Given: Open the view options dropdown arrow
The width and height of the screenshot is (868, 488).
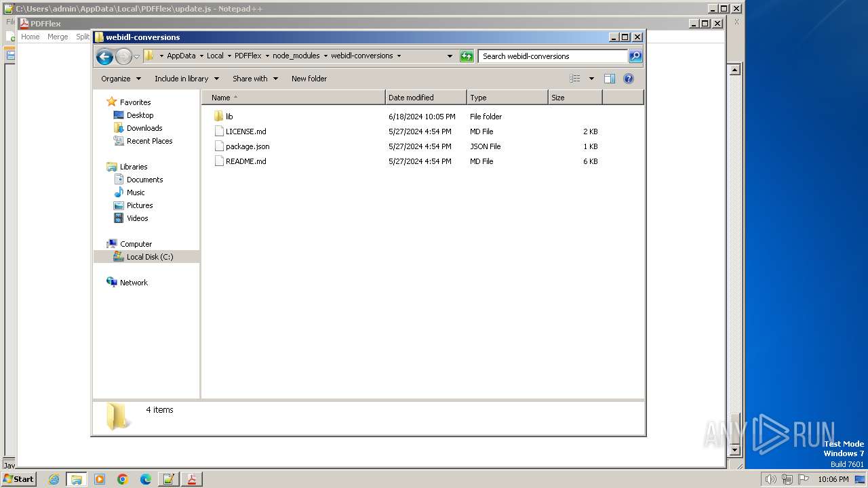Looking at the screenshot, I should pos(591,79).
